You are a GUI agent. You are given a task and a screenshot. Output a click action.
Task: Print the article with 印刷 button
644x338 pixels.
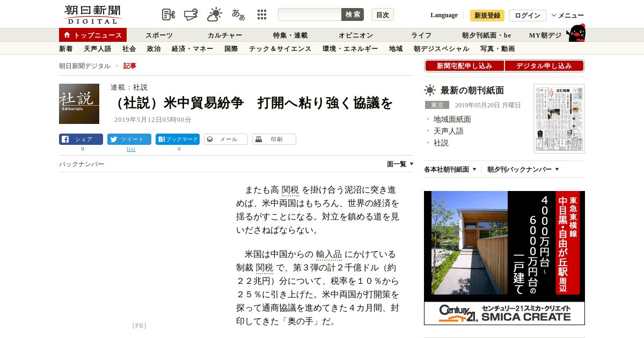(274, 139)
